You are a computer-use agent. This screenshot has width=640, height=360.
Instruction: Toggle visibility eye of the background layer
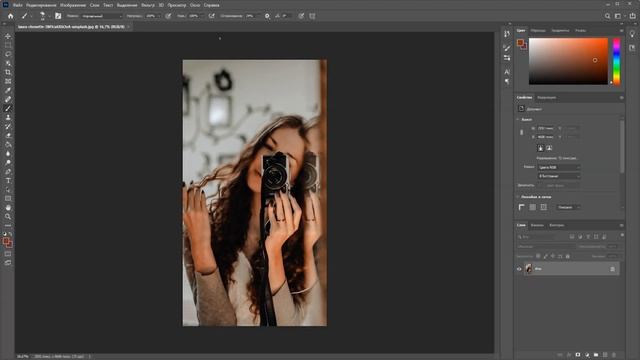click(519, 269)
